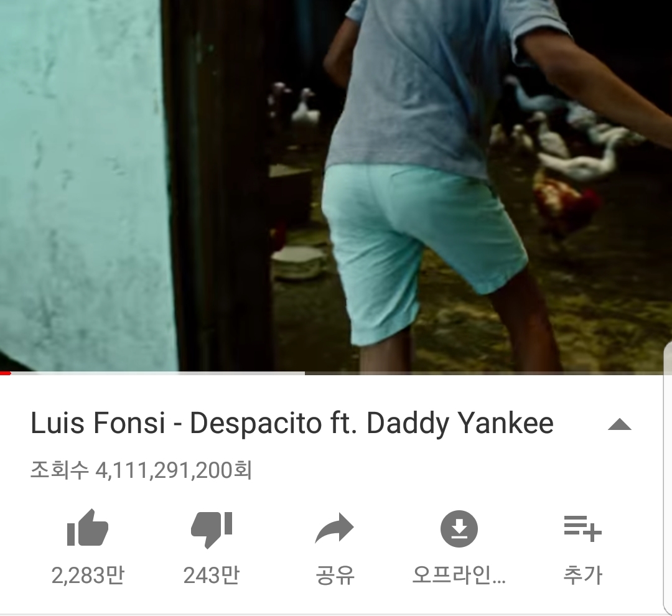Viewport: 672px width, 616px height.
Task: Like the video with thumbs-up icon
Action: tap(88, 527)
